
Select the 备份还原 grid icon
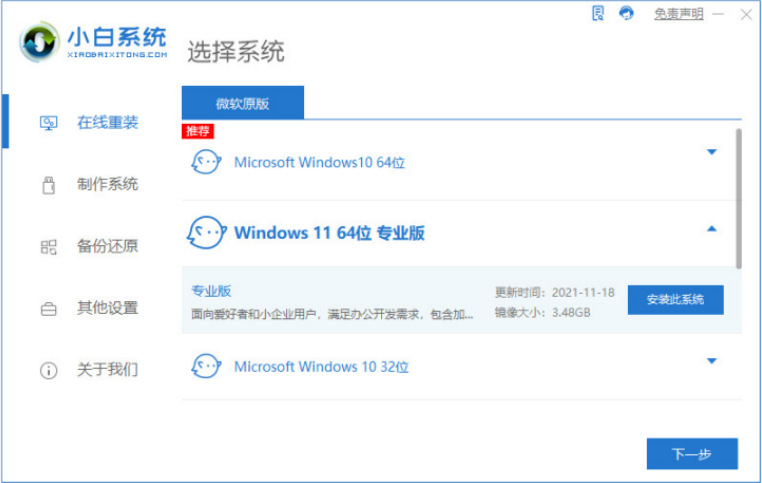[48, 246]
